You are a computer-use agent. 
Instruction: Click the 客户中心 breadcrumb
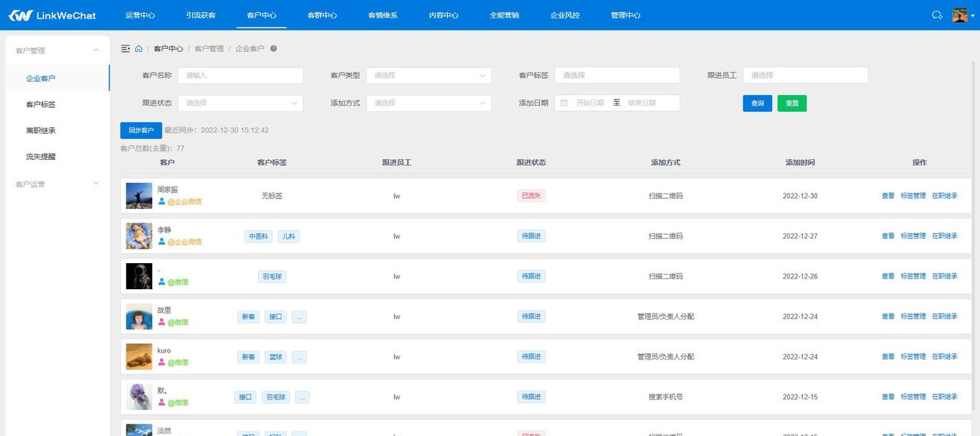pos(168,48)
